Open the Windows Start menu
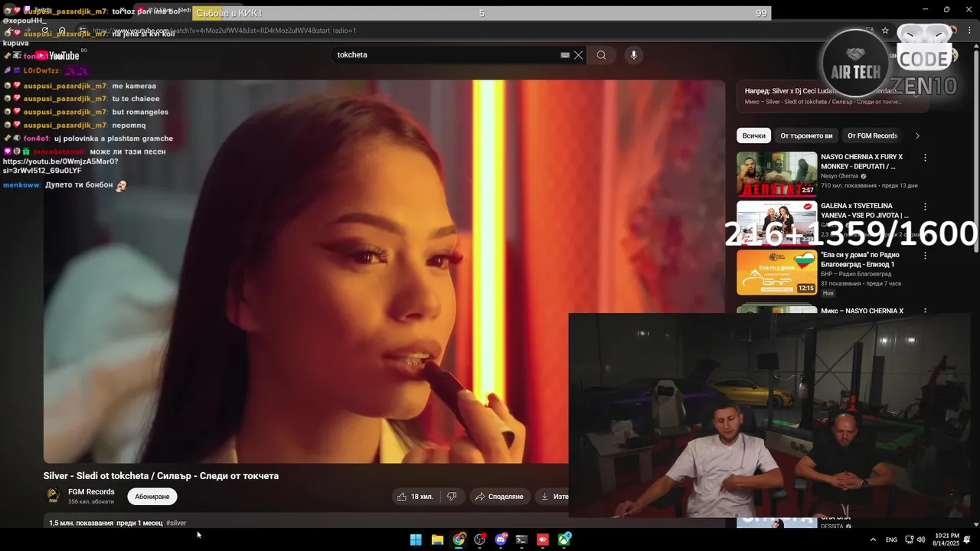This screenshot has width=980, height=551. pyautogui.click(x=416, y=540)
